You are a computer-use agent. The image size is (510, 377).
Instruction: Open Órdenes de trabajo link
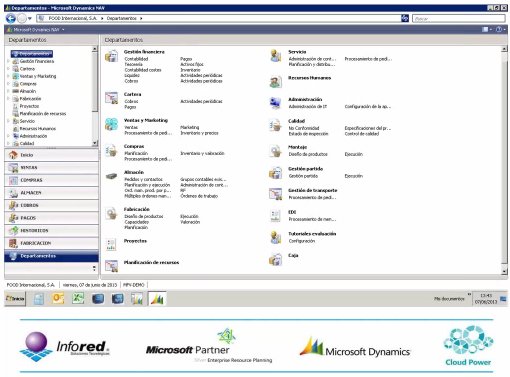199,196
